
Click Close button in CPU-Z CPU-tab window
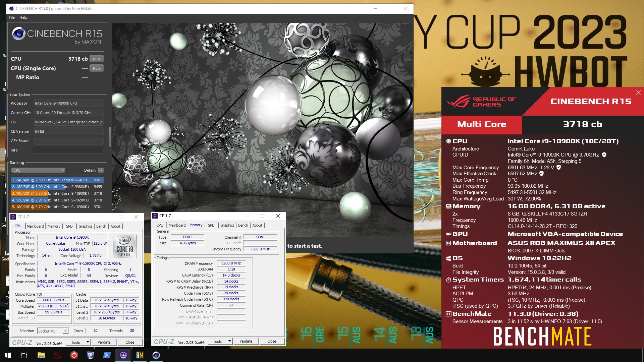[130, 342]
